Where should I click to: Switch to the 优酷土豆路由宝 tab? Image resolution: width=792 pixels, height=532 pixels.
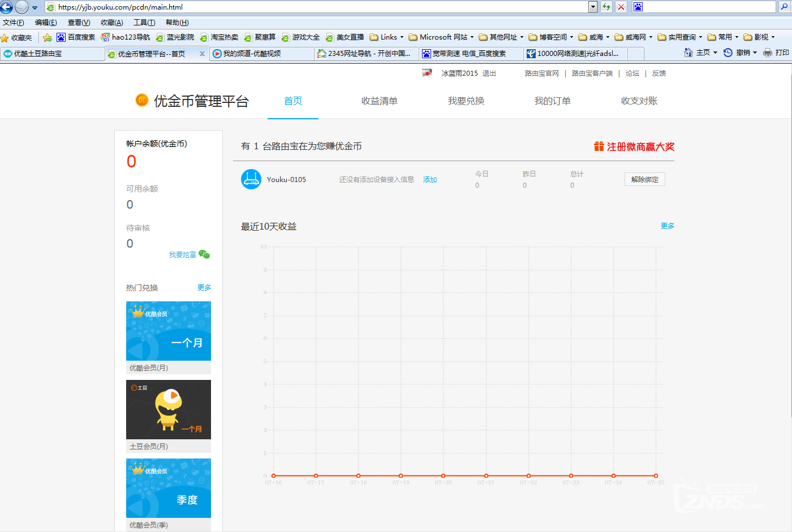tap(52, 54)
